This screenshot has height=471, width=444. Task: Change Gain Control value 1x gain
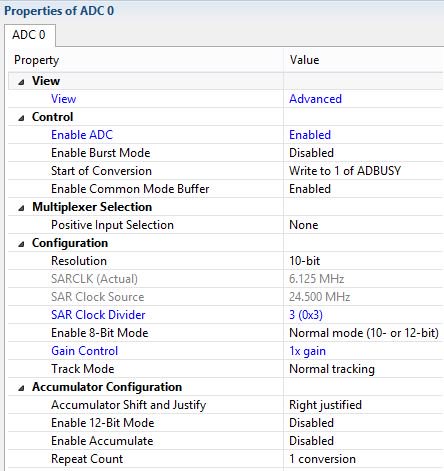[307, 351]
